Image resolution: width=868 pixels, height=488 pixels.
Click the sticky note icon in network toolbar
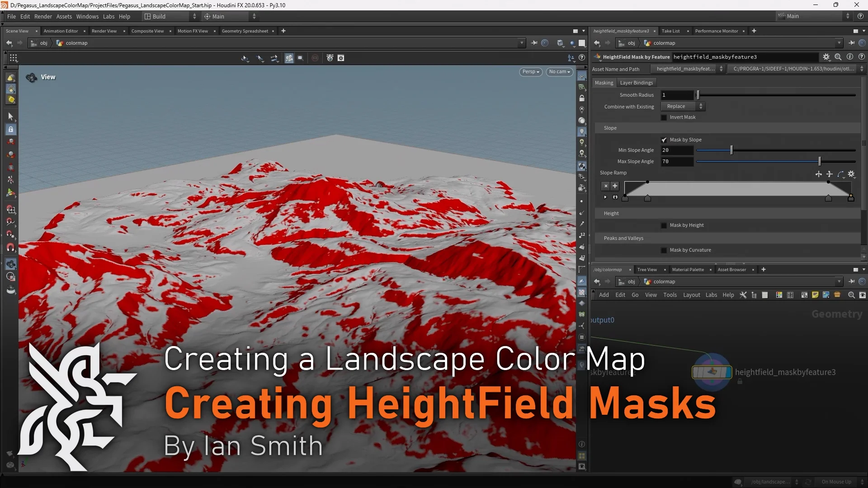pyautogui.click(x=816, y=295)
